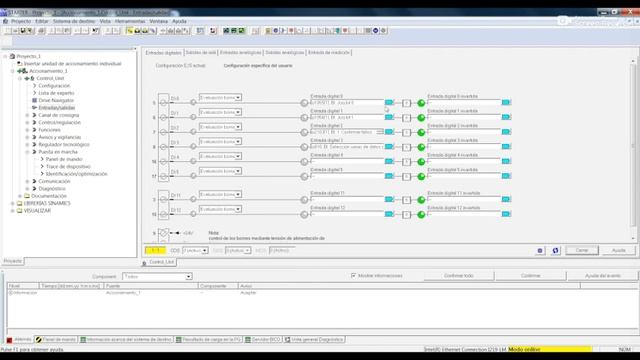The image size is (640, 360).
Task: Open the Herramientas menu
Action: click(130, 21)
